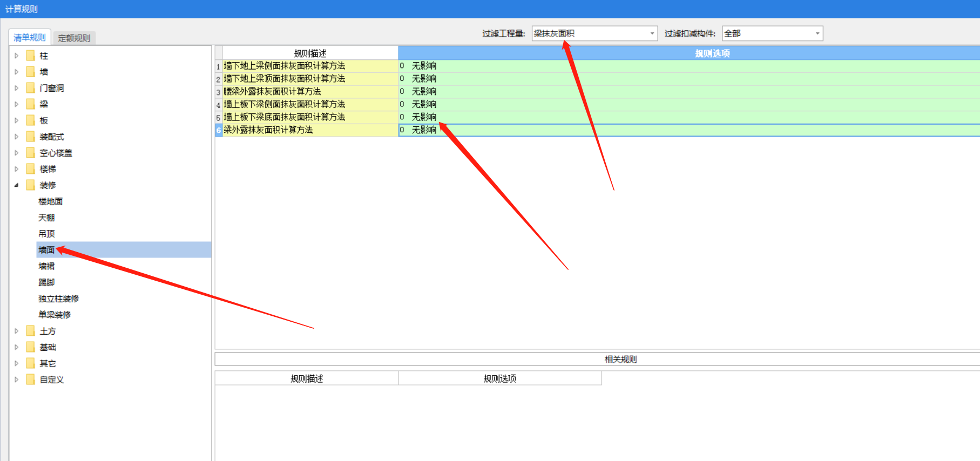Viewport: 980px width, 461px height.
Task: Select 单梁装修 in the tree
Action: pyautogui.click(x=55, y=315)
